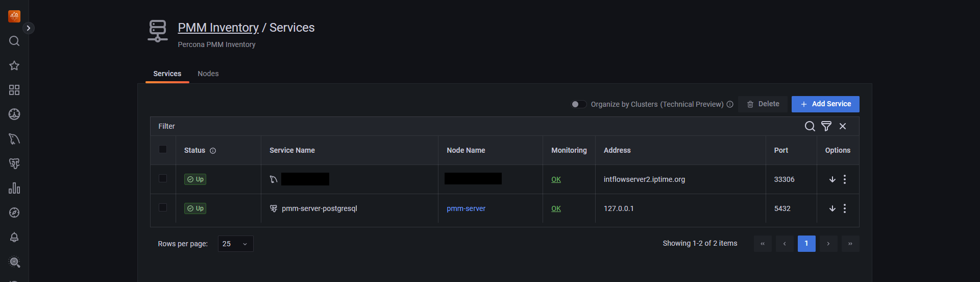Click OK monitoring link for intflowserver2 row

pyautogui.click(x=556, y=179)
